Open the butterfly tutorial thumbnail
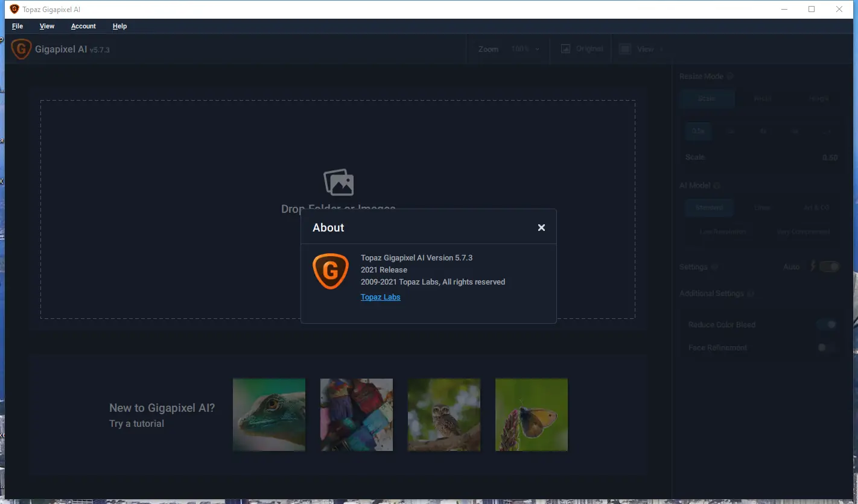Viewport: 858px width, 504px height. point(532,415)
